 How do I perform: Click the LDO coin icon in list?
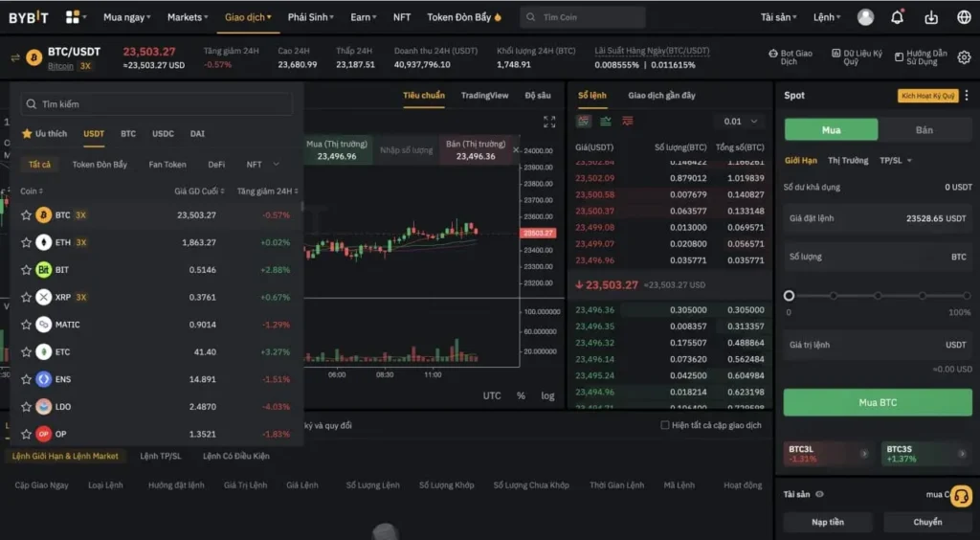pos(44,406)
